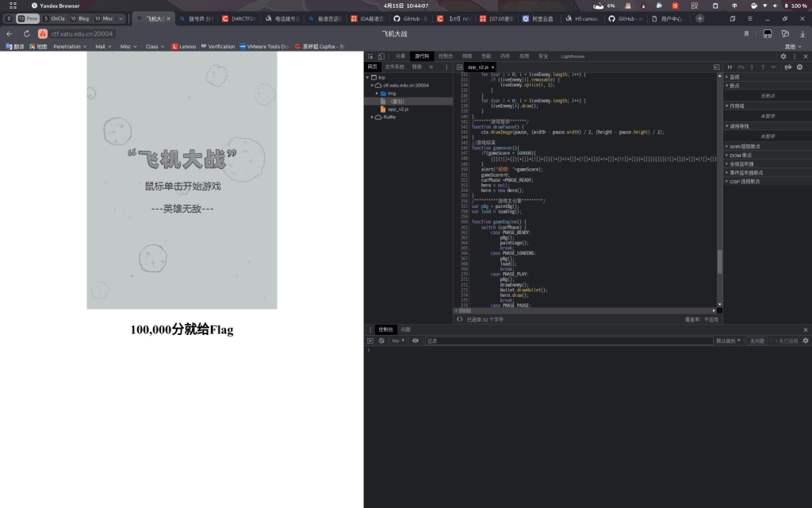Collapse the 断点 breakpoints section
The image size is (812, 508).
pos(768,86)
